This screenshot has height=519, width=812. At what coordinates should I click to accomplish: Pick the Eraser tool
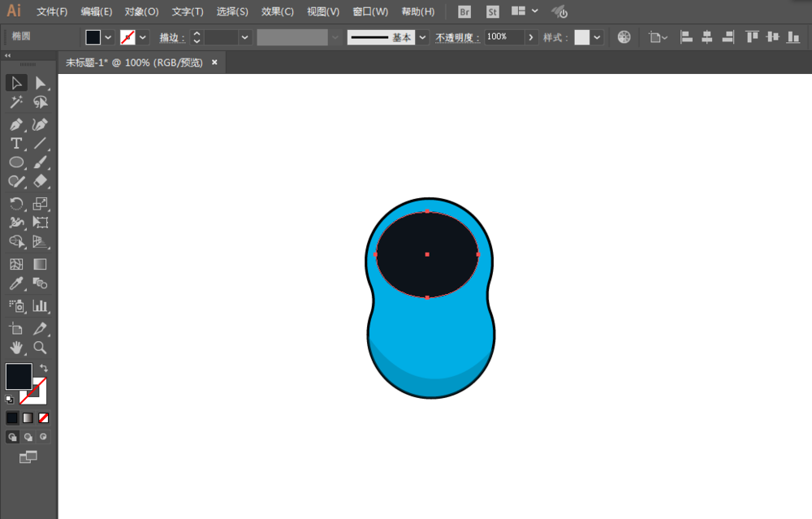click(41, 181)
